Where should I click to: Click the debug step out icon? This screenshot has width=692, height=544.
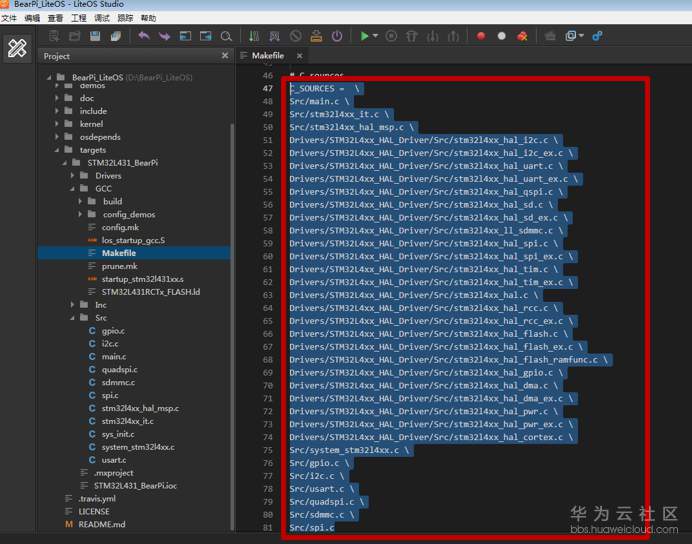click(453, 36)
